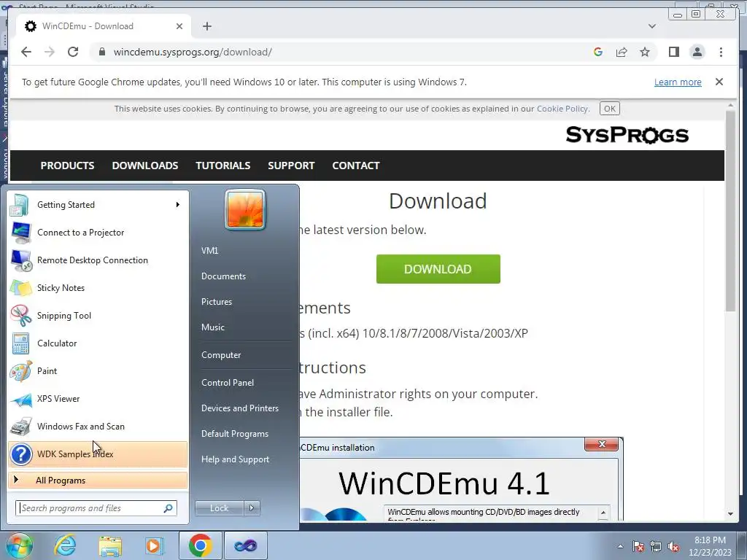Viewport: 747px width, 560px height.
Task: Open CONTACT menu item
Action: (356, 166)
